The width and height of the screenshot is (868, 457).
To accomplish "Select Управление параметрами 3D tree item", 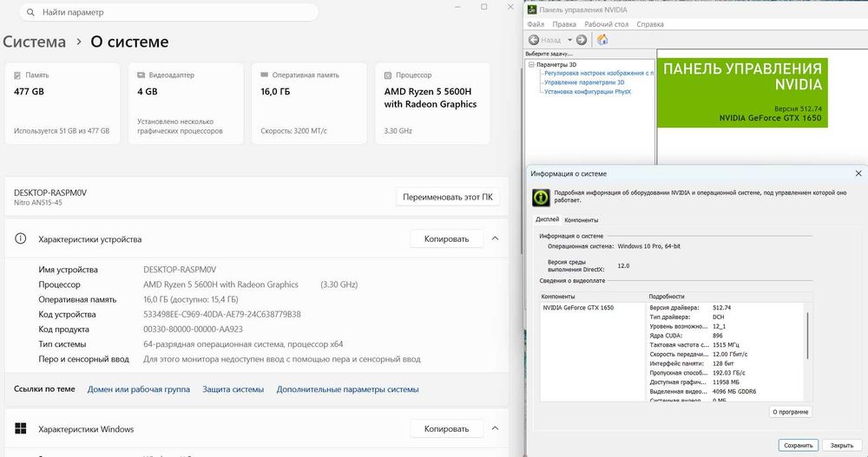I will tap(584, 82).
